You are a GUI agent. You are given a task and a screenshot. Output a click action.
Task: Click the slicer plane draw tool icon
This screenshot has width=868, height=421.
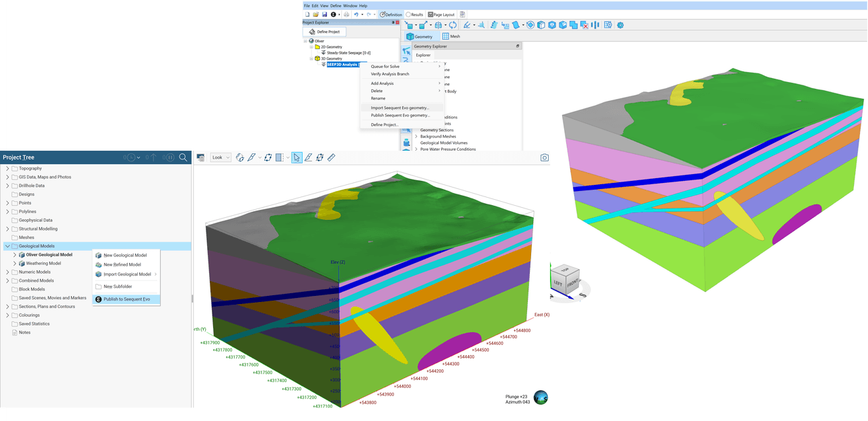click(x=308, y=157)
